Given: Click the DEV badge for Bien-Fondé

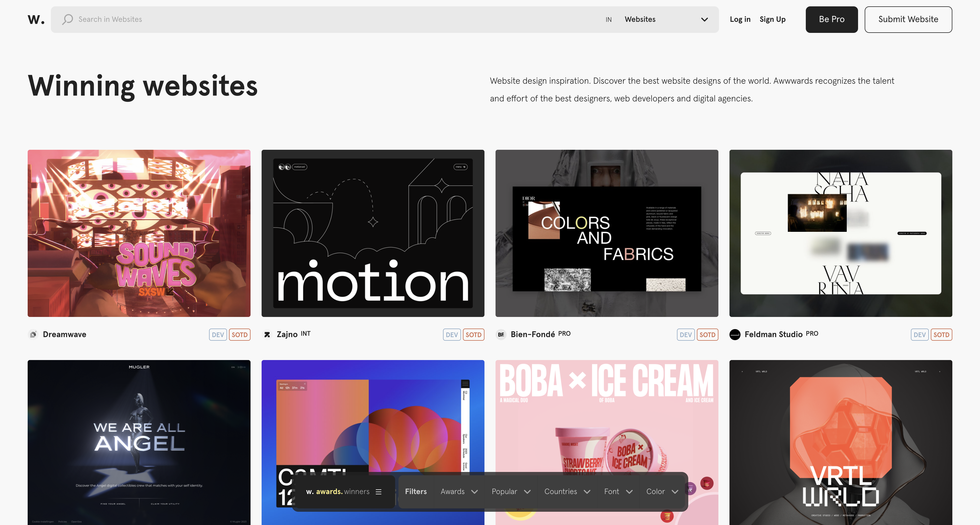Looking at the screenshot, I should pos(686,335).
